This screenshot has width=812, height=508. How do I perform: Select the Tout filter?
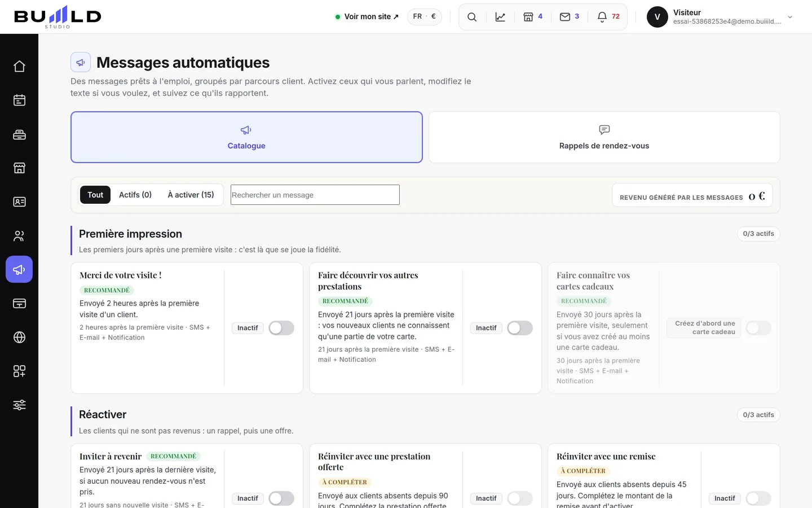(95, 195)
